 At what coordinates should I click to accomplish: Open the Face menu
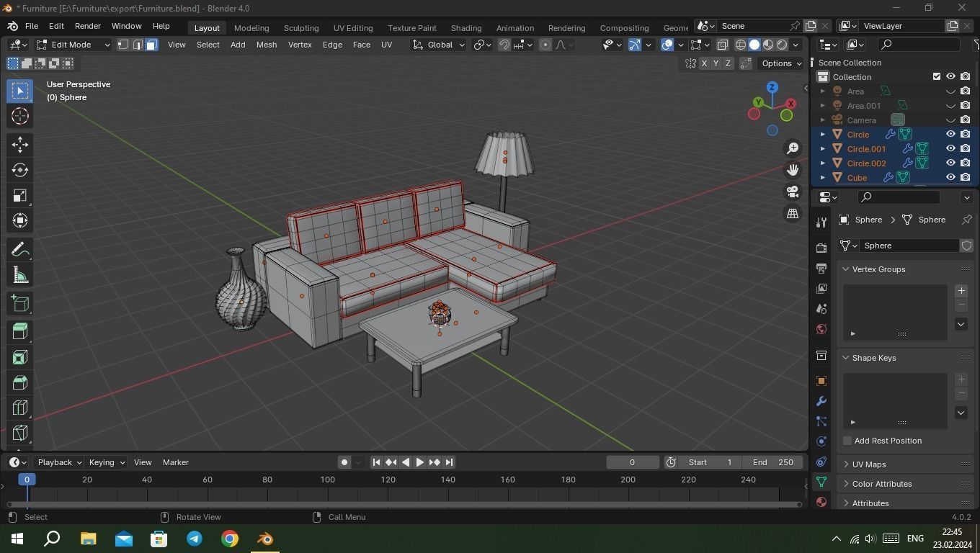point(362,45)
